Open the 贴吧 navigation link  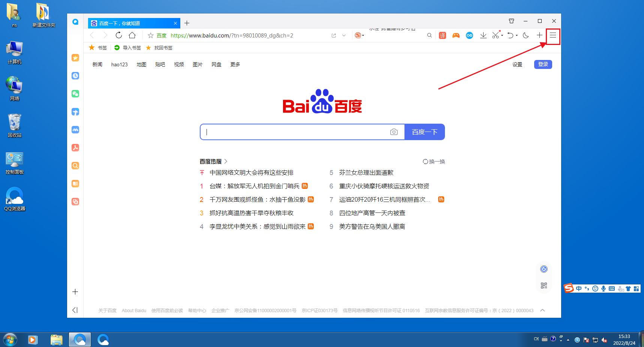160,64
